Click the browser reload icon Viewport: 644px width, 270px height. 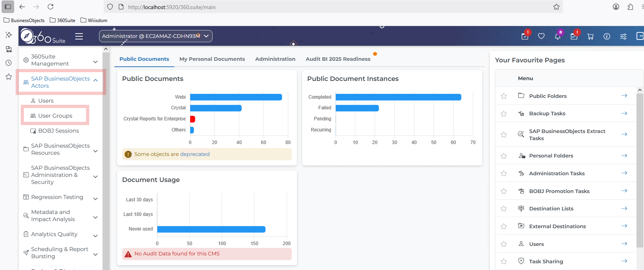(50, 7)
